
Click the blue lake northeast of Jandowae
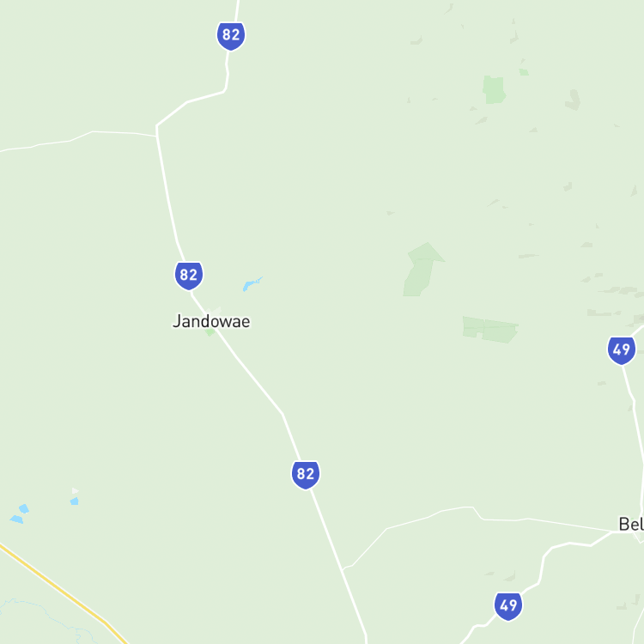(x=251, y=284)
